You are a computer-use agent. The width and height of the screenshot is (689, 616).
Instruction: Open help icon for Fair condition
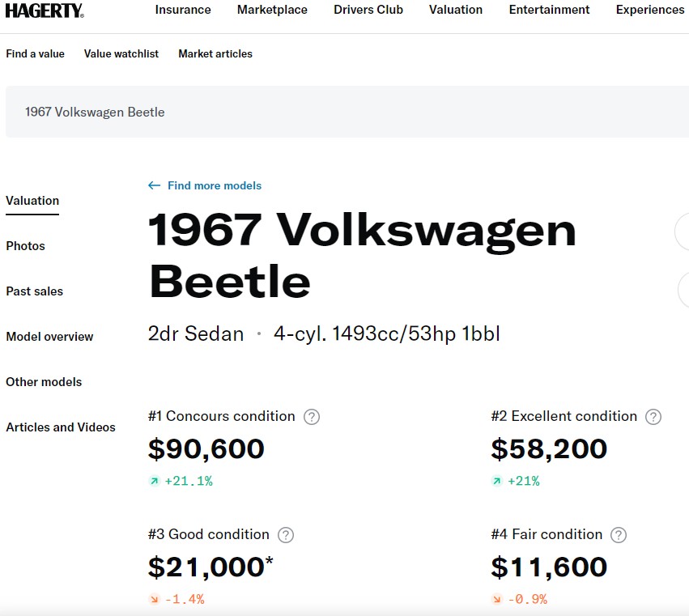click(x=619, y=535)
